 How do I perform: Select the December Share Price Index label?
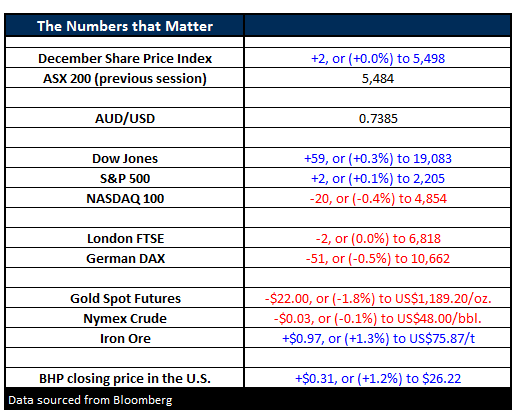click(x=125, y=58)
